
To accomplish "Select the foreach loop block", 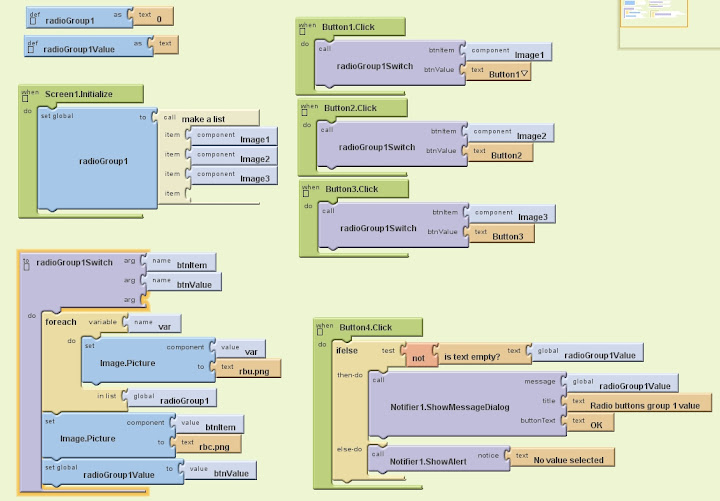I will point(61,322).
